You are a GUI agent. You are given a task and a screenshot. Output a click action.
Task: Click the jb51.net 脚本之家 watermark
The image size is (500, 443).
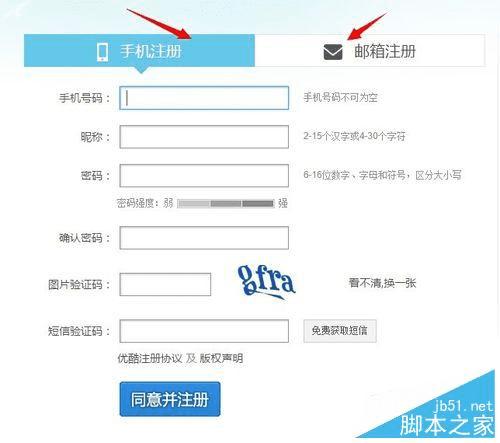[x=447, y=418]
